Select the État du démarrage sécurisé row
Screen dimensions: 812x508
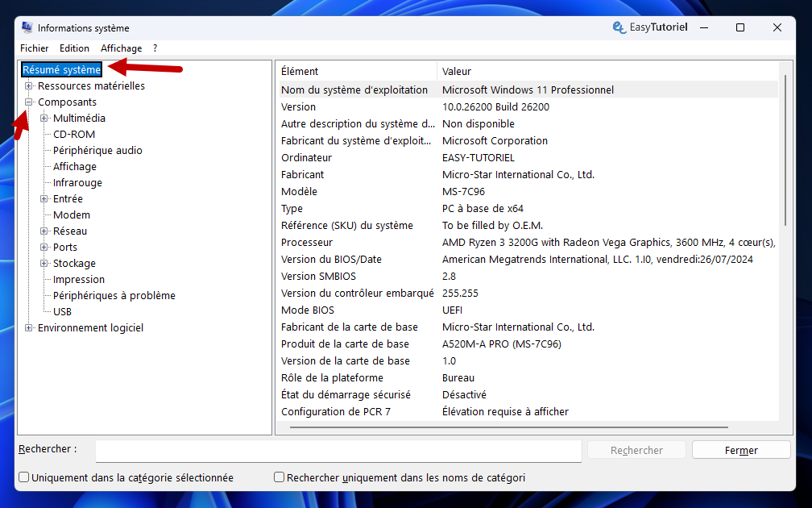tap(528, 394)
